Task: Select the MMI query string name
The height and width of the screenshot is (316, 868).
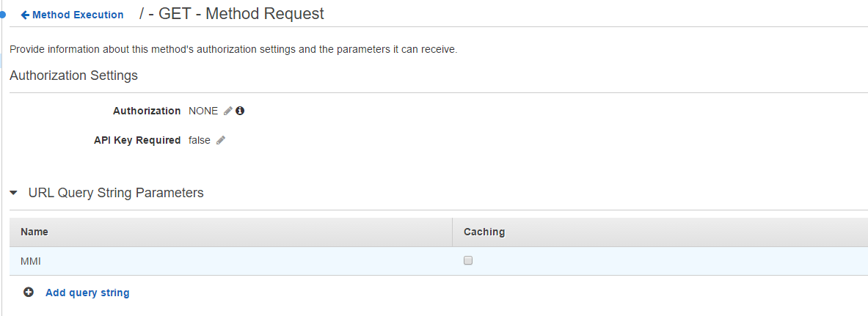Action: [x=30, y=261]
